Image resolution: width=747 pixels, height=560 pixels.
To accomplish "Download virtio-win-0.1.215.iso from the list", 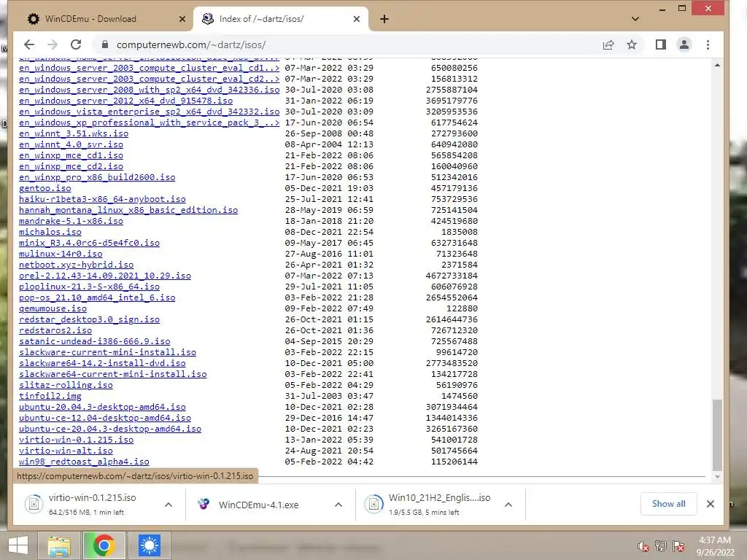I will 76,440.
